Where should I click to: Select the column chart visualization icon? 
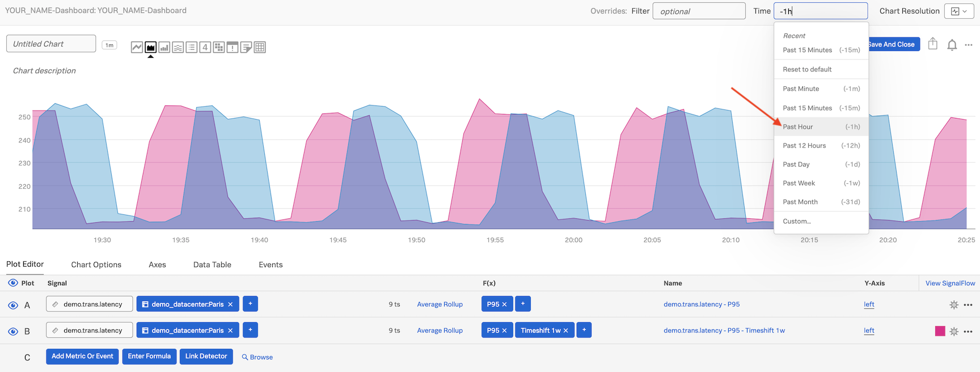click(x=164, y=47)
